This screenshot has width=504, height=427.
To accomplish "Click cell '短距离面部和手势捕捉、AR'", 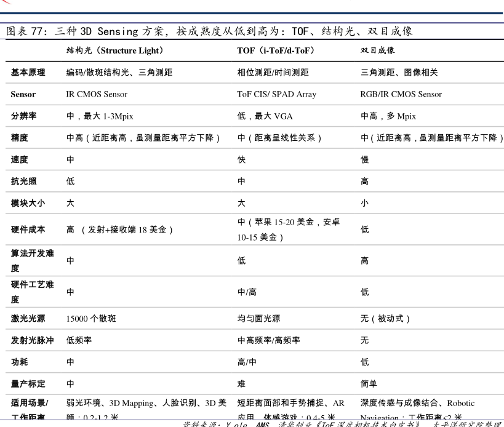I will point(291,403).
